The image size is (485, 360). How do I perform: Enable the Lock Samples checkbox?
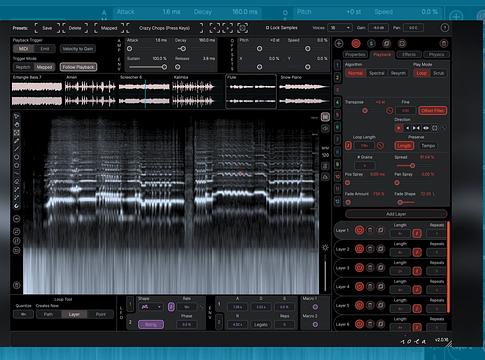click(x=267, y=28)
